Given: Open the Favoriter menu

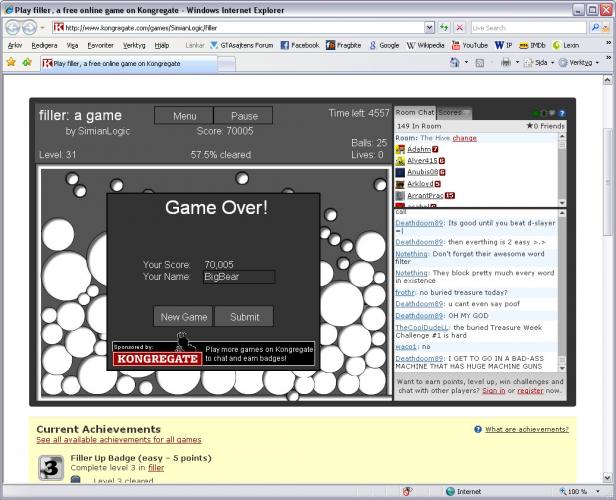Looking at the screenshot, I should [x=100, y=45].
